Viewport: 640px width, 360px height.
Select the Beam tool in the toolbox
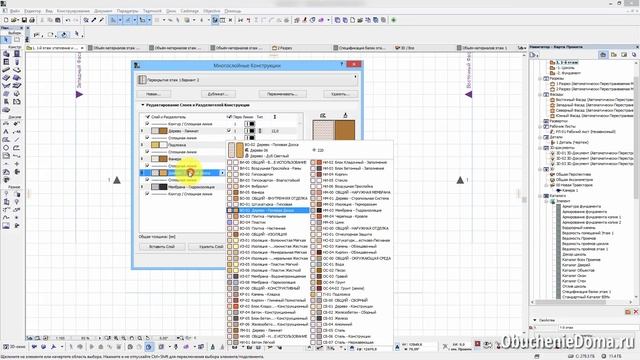(6, 70)
